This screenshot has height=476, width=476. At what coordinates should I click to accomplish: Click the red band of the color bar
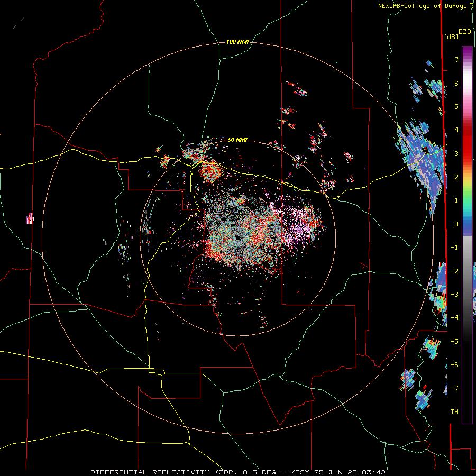point(467,143)
